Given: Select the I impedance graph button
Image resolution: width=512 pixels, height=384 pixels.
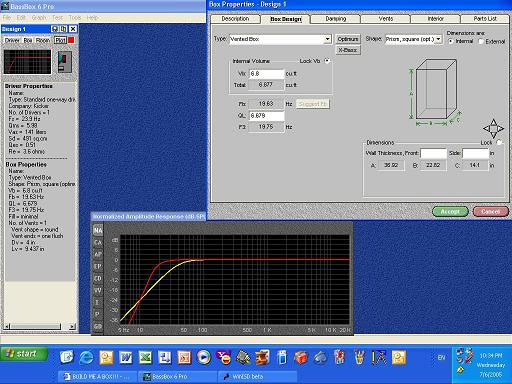Looking at the screenshot, I should 98,302.
